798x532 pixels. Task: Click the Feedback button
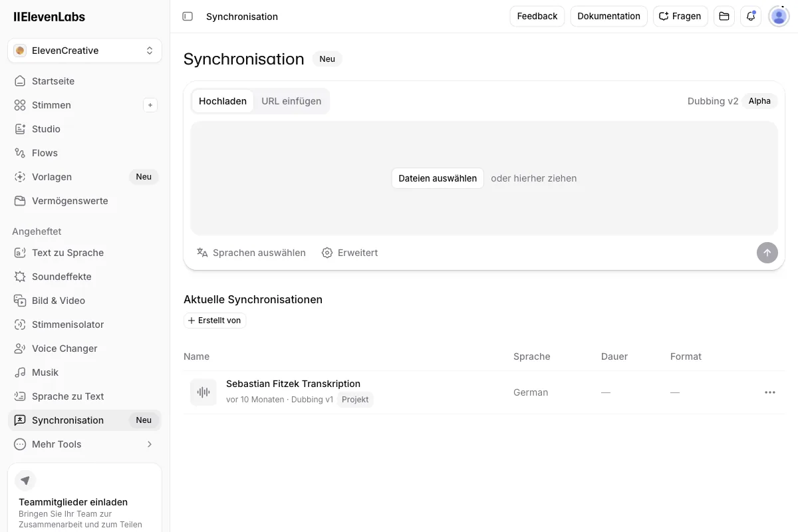(537, 16)
